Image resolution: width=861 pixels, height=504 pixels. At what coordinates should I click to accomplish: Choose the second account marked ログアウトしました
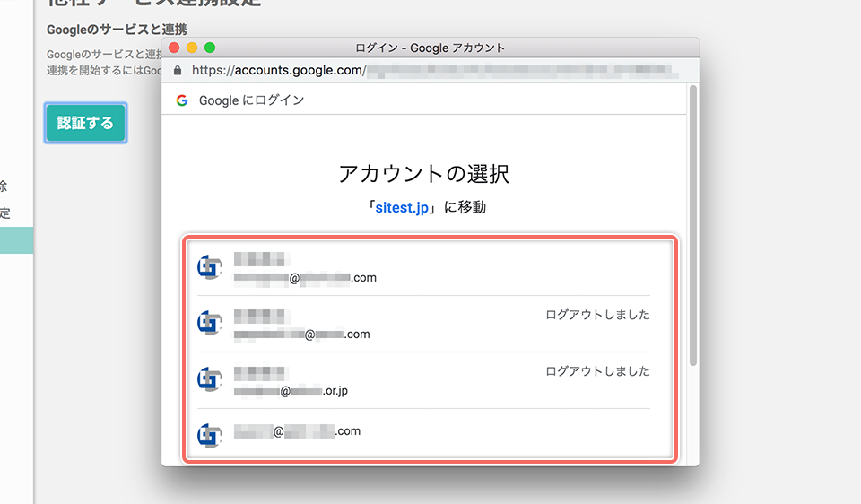[x=423, y=324]
